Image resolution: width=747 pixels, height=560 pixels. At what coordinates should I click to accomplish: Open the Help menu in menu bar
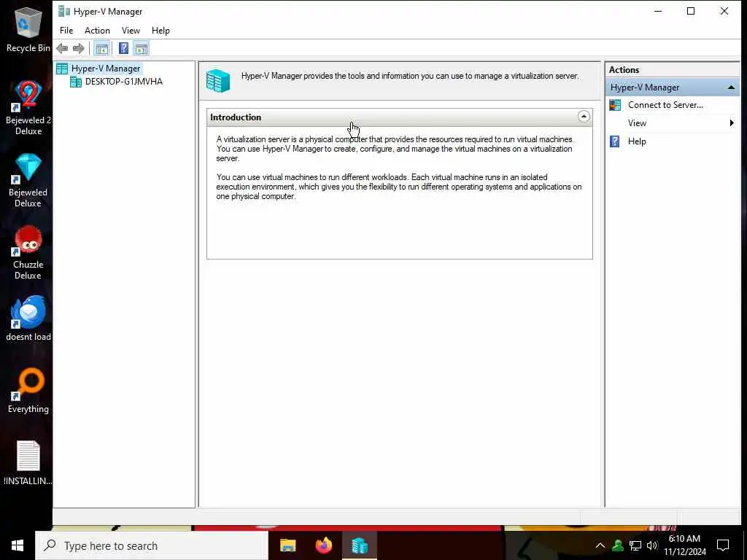pos(160,31)
